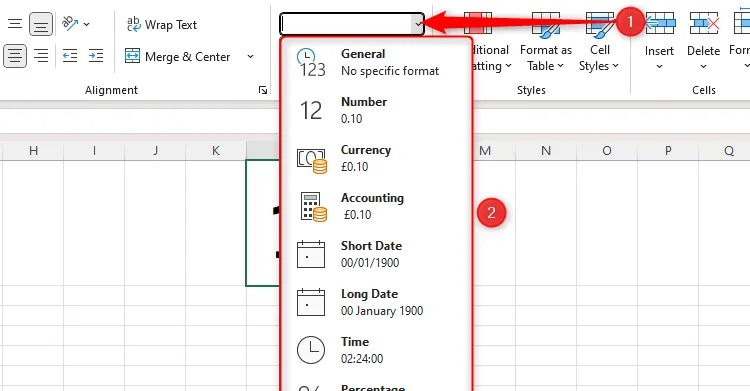Click the Delete cells icon
This screenshot has width=750, height=391.
[x=704, y=23]
